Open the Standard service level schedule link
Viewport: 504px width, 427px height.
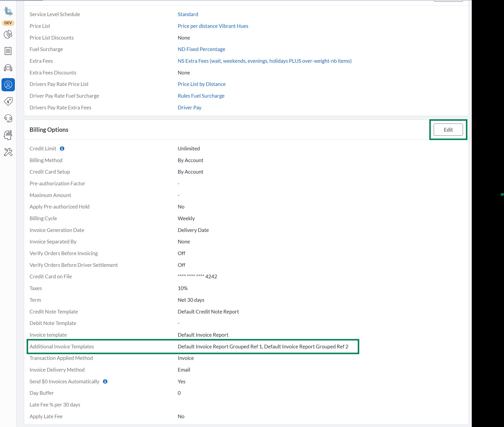[188, 14]
